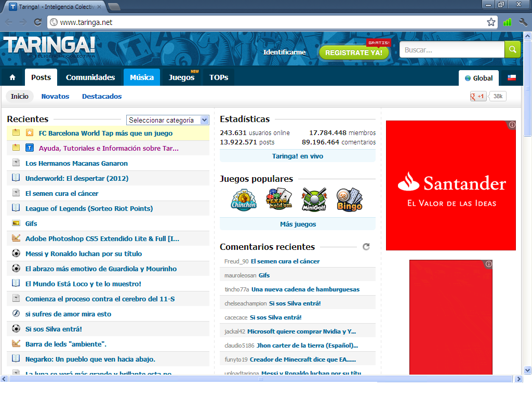Reload the page with refresh icon
This screenshot has width=532, height=399.
point(37,22)
